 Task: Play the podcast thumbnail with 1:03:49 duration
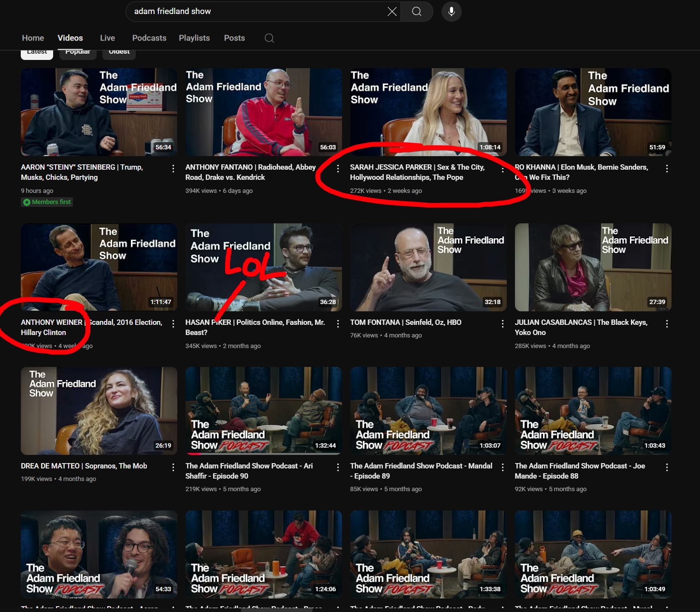pyautogui.click(x=593, y=554)
